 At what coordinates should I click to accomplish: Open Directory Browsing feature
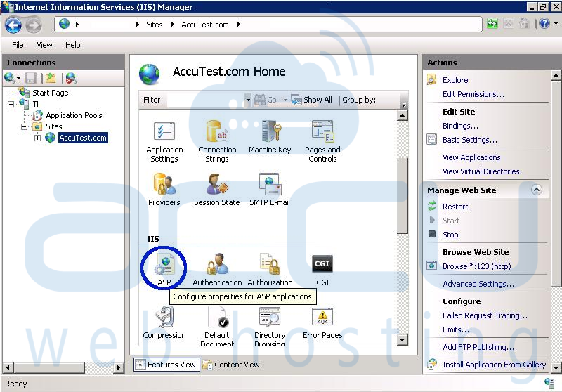(270, 326)
